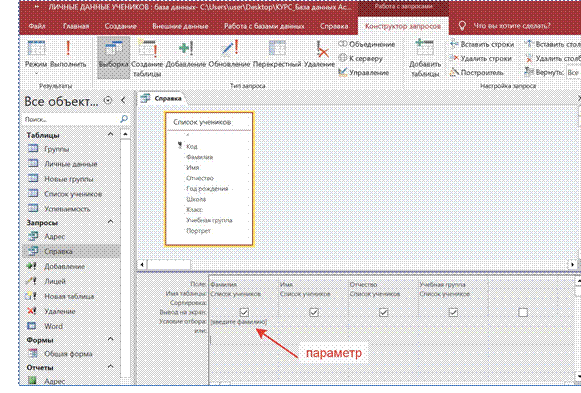Click Удалить строки
Screen dimensions: 581x393
(x=481, y=59)
